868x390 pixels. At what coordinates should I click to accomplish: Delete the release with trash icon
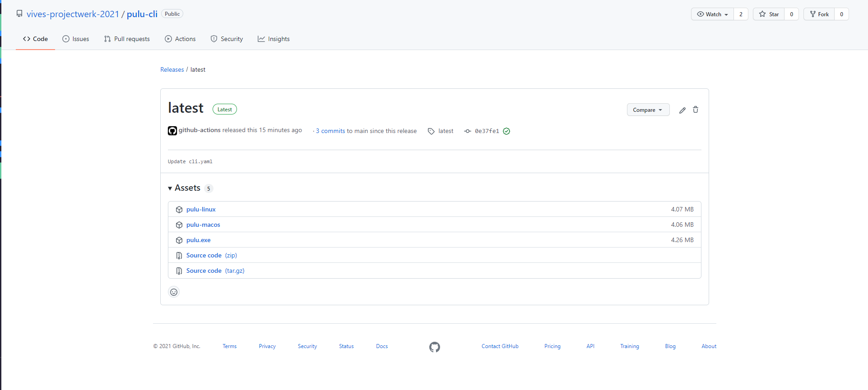coord(696,110)
